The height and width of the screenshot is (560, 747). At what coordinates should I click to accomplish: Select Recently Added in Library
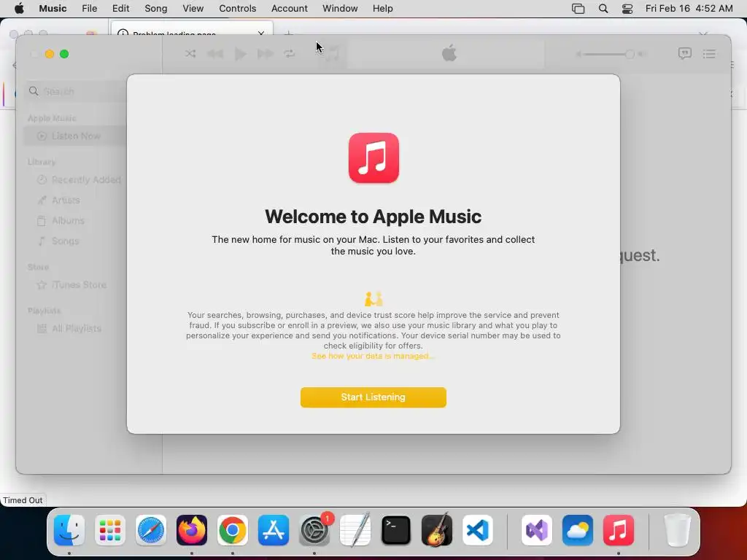[x=79, y=180]
